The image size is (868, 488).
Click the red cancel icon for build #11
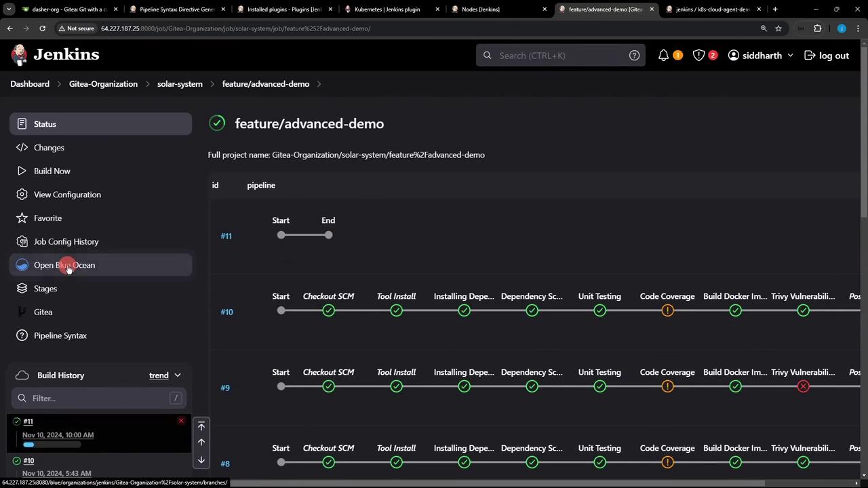click(181, 421)
